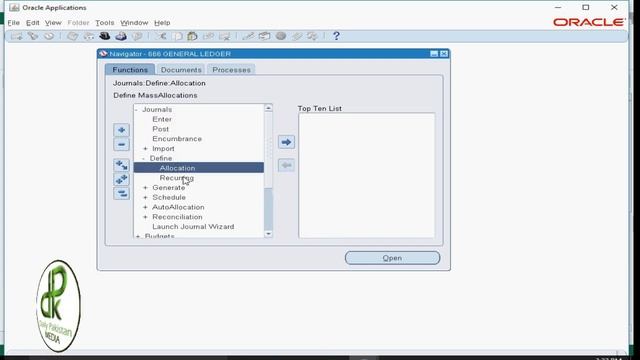Click the Edit Field pencil icon
Viewport: 640px width, 360px height.
point(248,36)
